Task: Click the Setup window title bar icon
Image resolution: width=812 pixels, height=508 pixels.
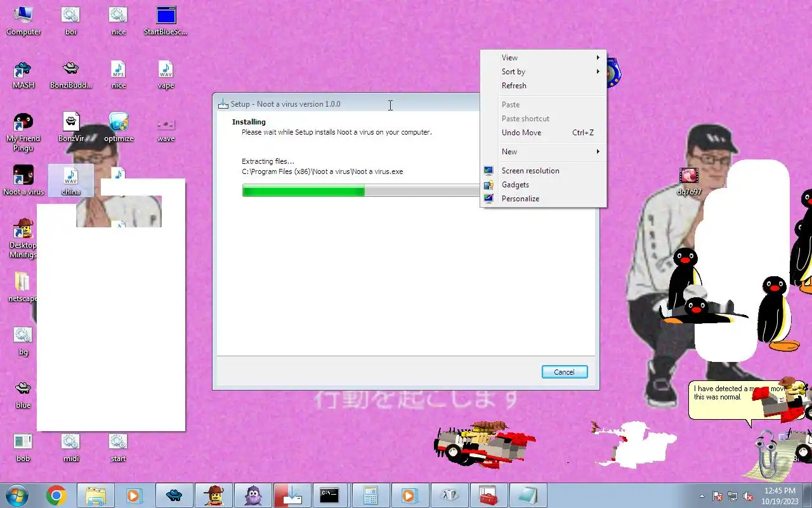Action: pos(223,104)
